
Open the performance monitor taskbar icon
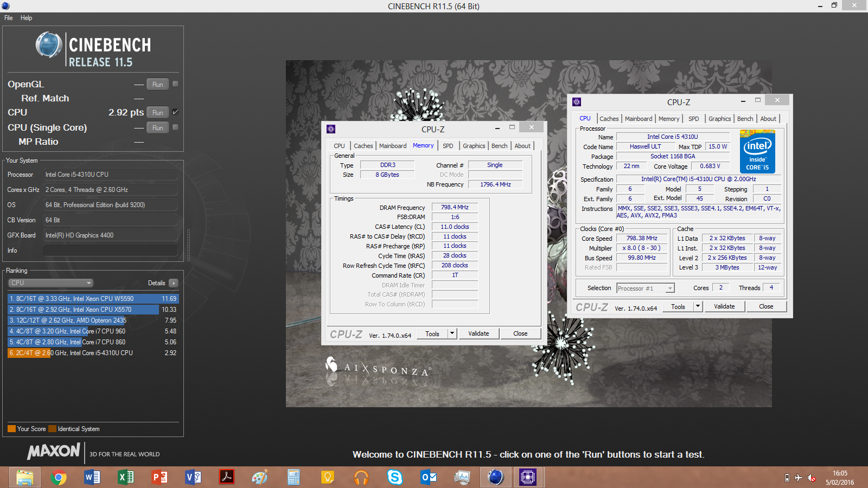tap(462, 478)
